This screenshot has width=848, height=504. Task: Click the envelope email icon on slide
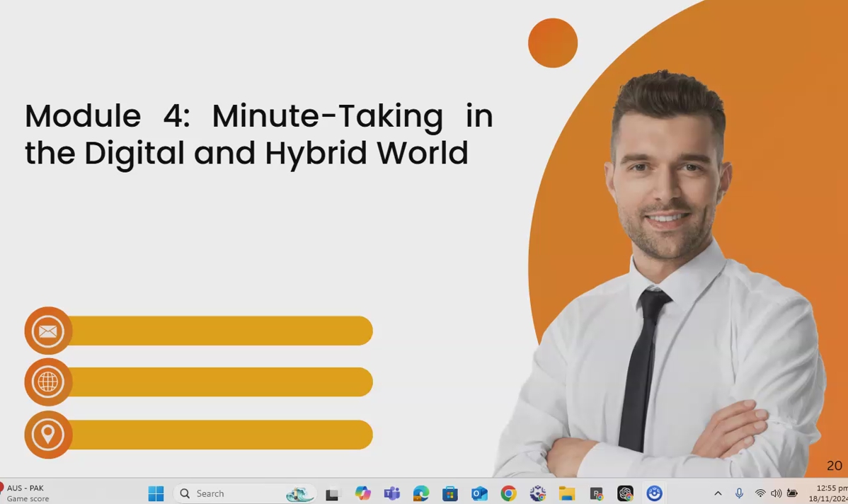pyautogui.click(x=48, y=331)
